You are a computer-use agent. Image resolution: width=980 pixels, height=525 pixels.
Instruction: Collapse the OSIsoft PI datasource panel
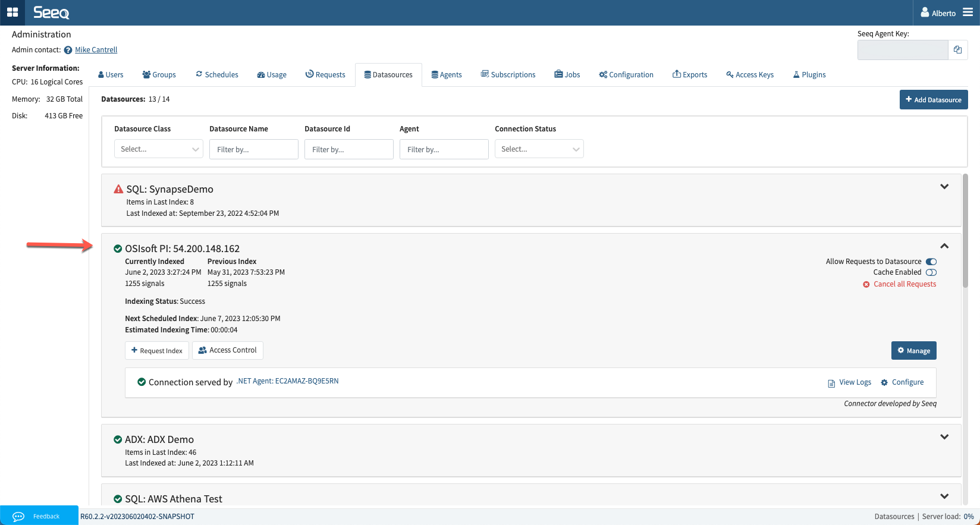[x=944, y=246]
